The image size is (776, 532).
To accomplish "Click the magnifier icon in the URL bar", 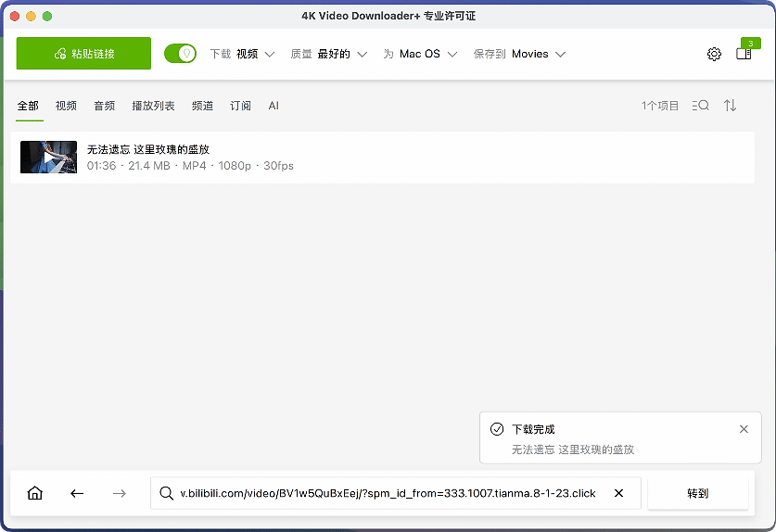I will click(166, 493).
